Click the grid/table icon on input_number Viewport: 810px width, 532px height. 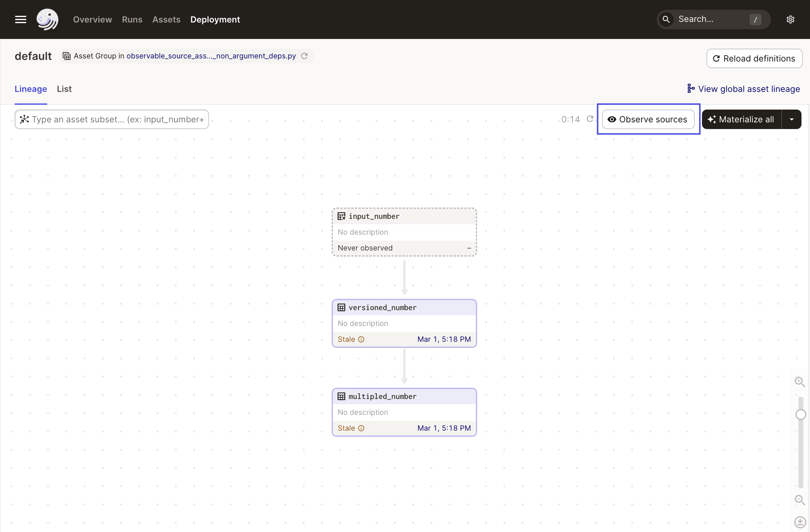[x=341, y=215]
